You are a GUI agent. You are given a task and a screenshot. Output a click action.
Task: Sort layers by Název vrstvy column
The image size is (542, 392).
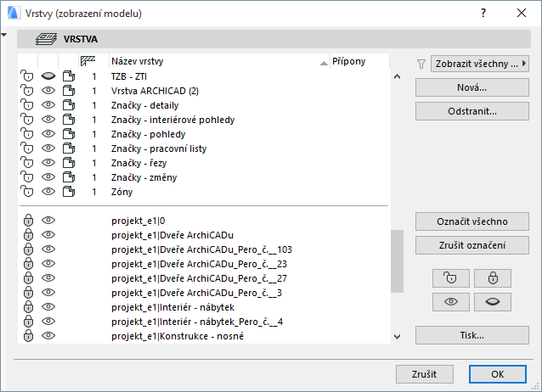212,61
